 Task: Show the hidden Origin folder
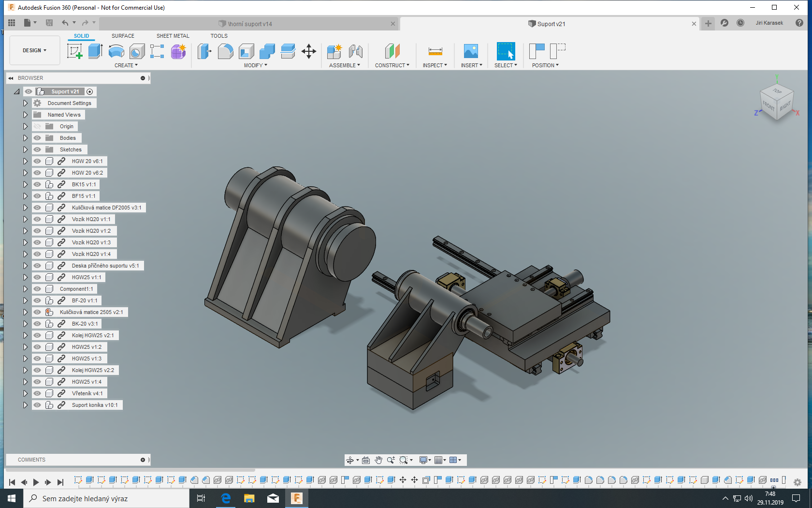[x=37, y=126]
